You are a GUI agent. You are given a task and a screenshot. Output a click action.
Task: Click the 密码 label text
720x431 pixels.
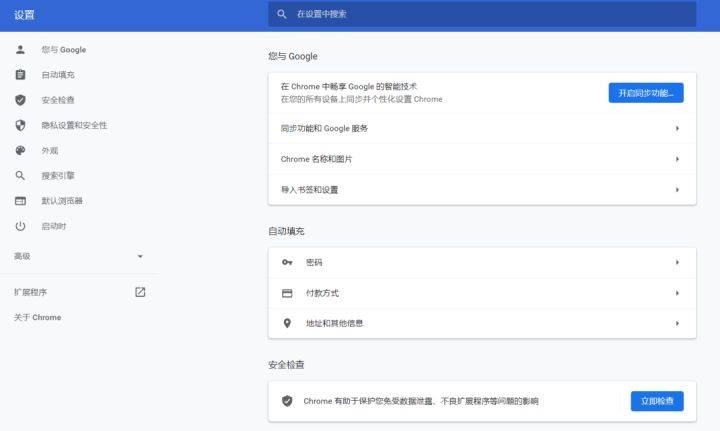[x=314, y=262]
